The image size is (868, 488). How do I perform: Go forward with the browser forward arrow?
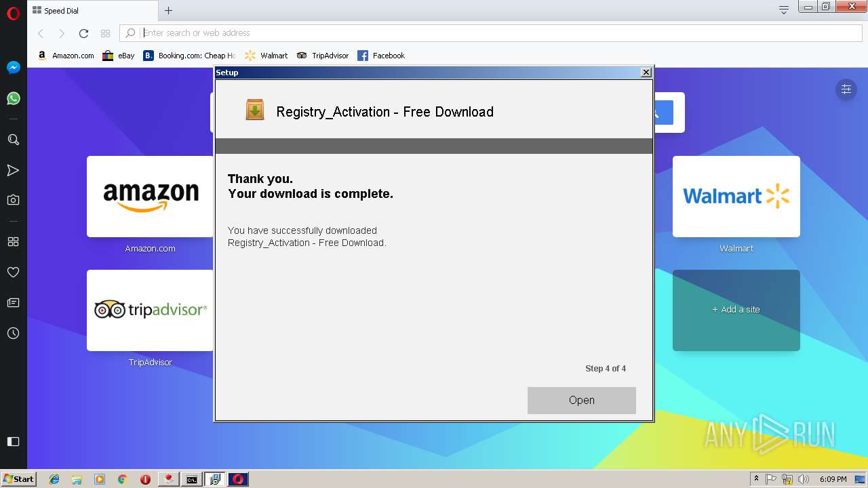(x=62, y=33)
